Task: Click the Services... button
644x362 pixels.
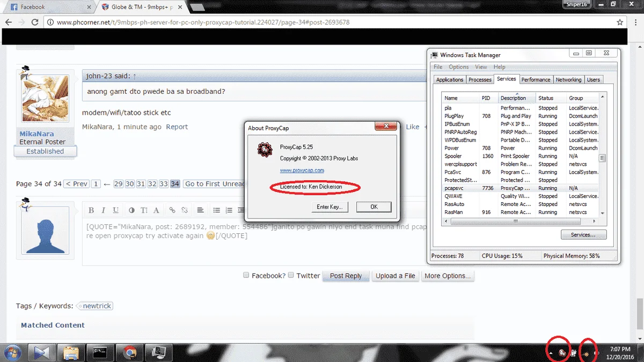Action: [584, 235]
